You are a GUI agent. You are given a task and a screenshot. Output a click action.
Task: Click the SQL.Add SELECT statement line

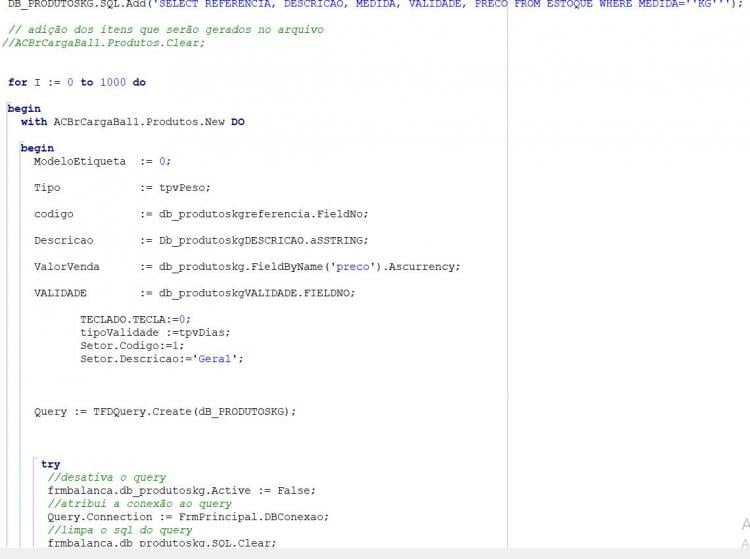375,4
